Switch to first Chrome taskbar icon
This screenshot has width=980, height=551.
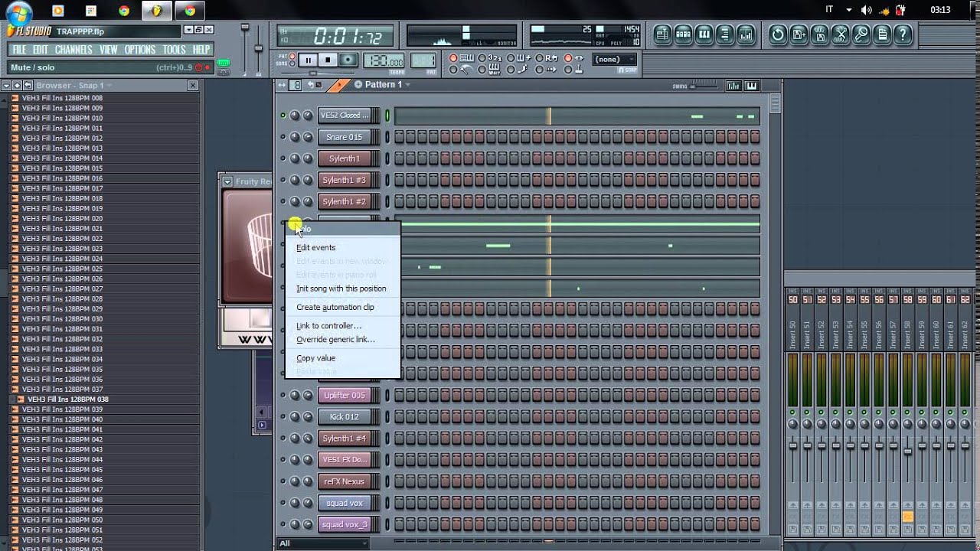(x=124, y=11)
